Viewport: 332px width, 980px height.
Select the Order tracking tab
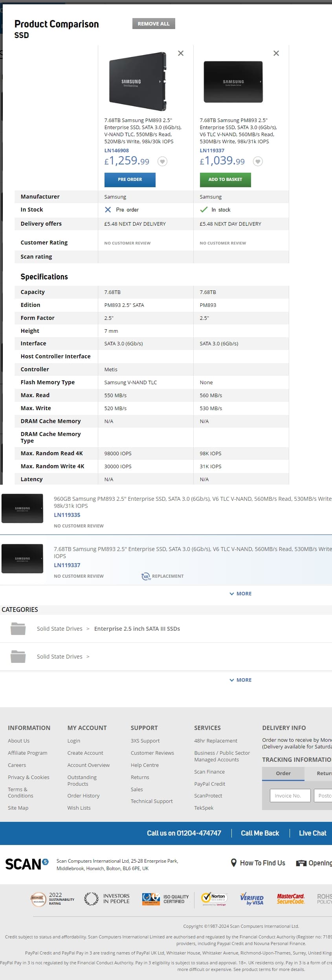[x=283, y=774]
